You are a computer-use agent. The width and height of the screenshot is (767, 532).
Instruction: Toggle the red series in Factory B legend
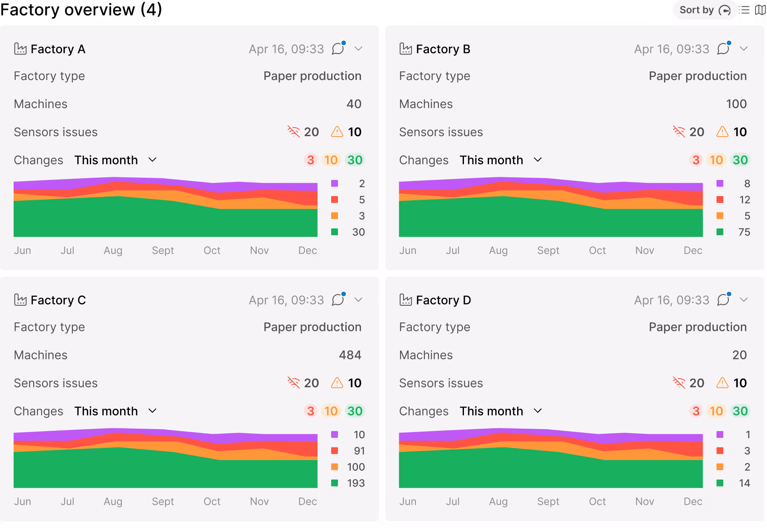tap(720, 199)
